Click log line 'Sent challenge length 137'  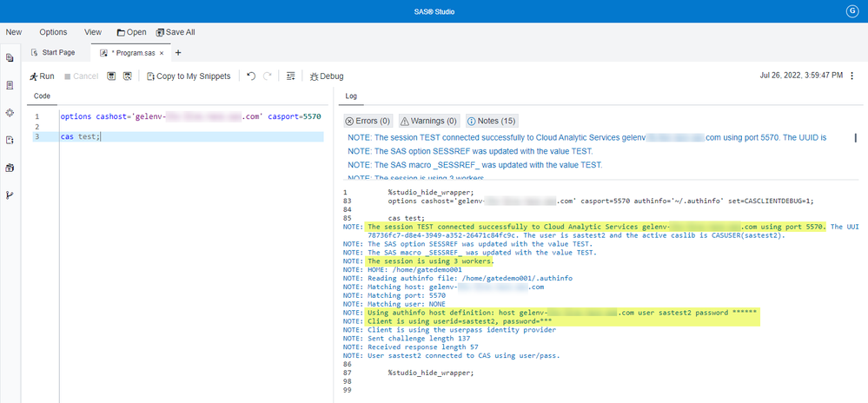pos(408,338)
